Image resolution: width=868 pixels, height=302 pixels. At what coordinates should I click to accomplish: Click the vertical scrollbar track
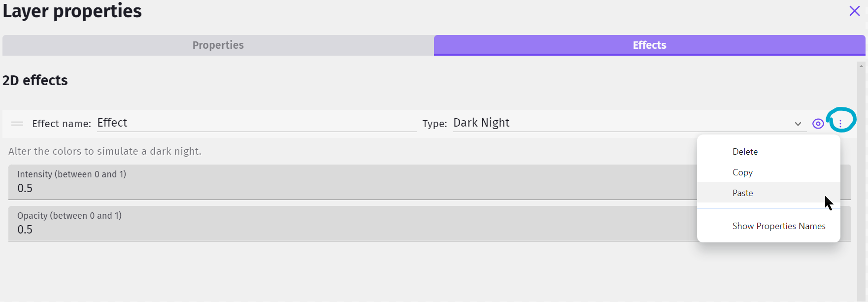[861, 197]
